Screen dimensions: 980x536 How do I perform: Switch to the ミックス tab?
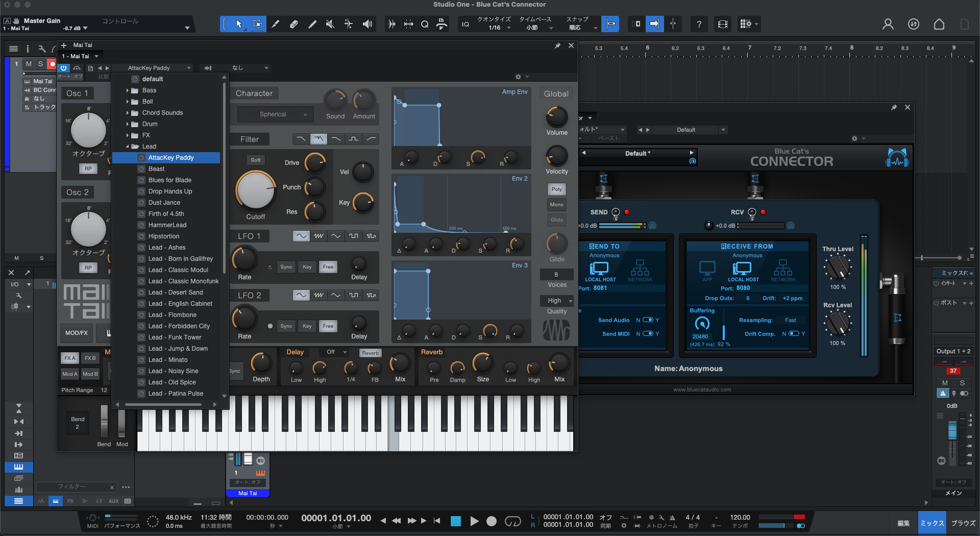[932, 523]
